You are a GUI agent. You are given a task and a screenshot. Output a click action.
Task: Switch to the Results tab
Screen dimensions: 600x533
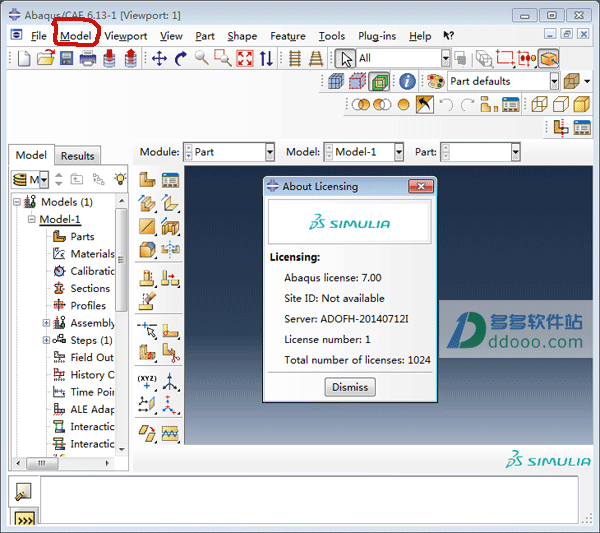click(x=78, y=156)
